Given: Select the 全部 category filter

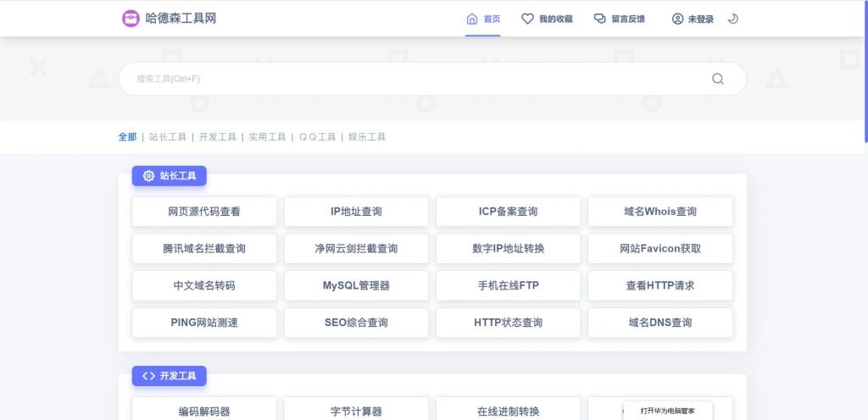Looking at the screenshot, I should pos(127,136).
